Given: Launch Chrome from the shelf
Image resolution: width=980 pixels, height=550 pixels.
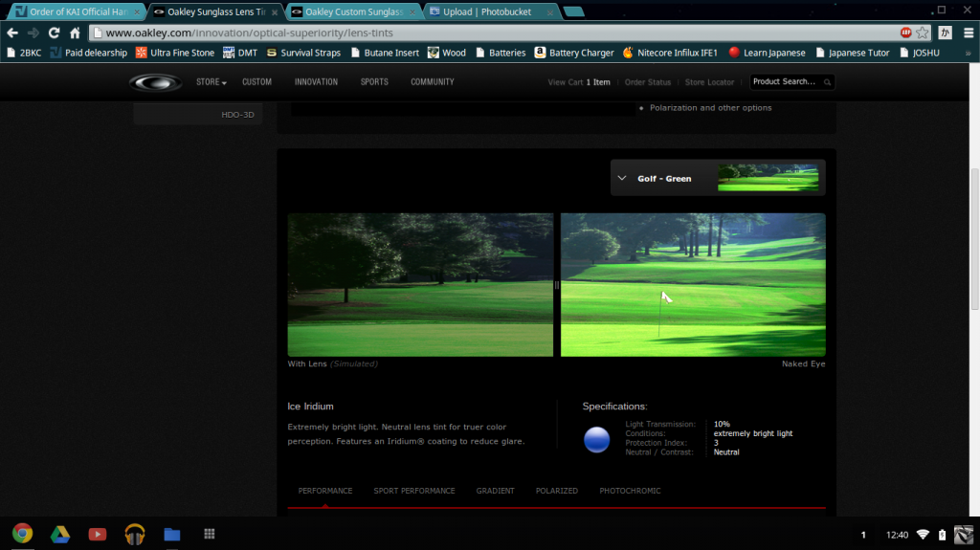Looking at the screenshot, I should pyautogui.click(x=23, y=534).
